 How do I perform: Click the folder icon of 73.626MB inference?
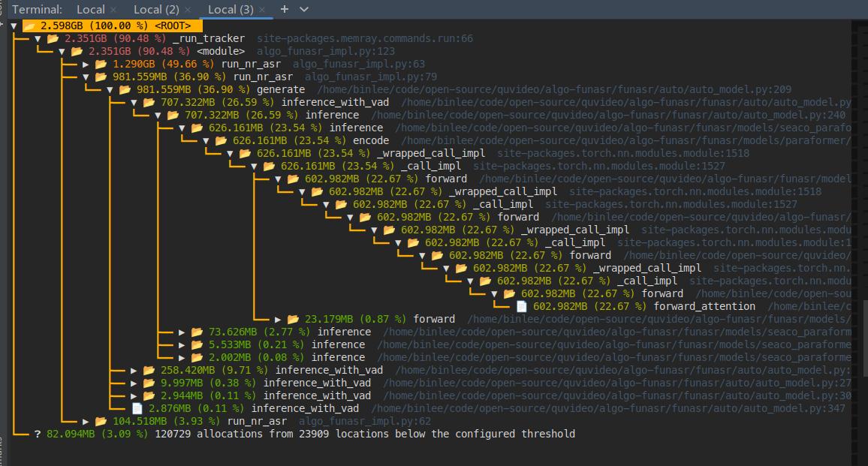tap(197, 332)
